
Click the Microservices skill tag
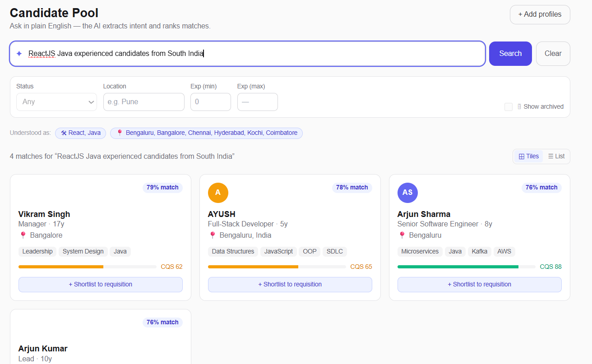pyautogui.click(x=420, y=252)
